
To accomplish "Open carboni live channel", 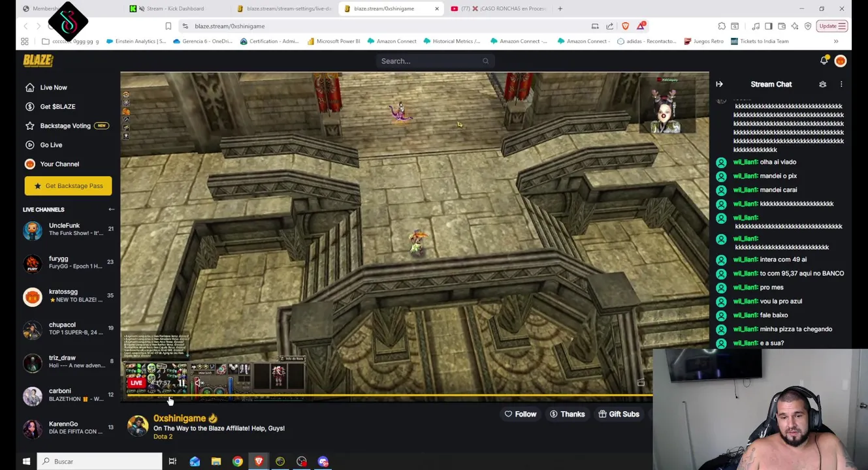I will tap(68, 395).
